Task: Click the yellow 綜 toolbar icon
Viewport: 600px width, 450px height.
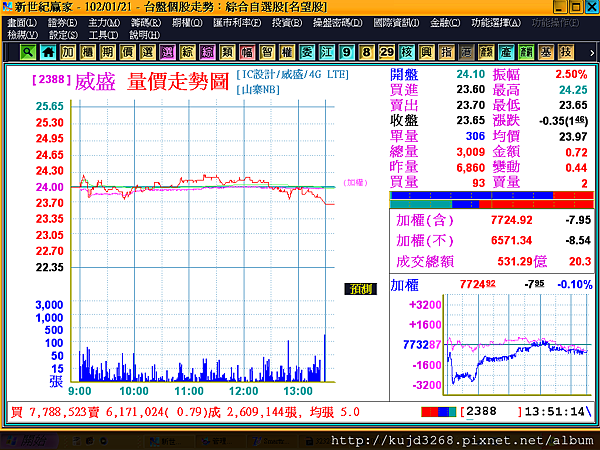Action: point(187,52)
